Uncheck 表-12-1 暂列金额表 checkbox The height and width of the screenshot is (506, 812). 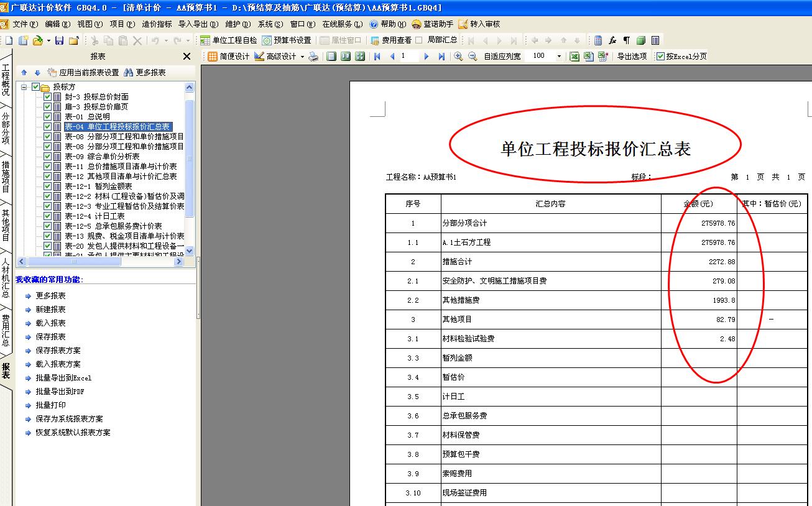tap(47, 186)
